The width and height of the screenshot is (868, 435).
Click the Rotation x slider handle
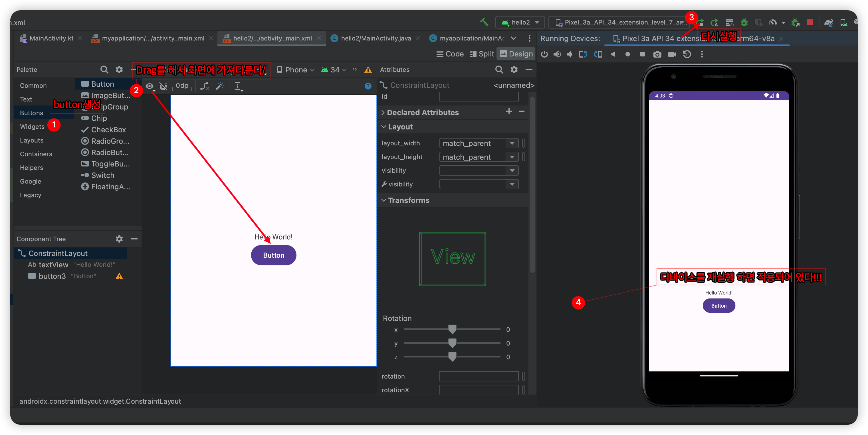452,329
